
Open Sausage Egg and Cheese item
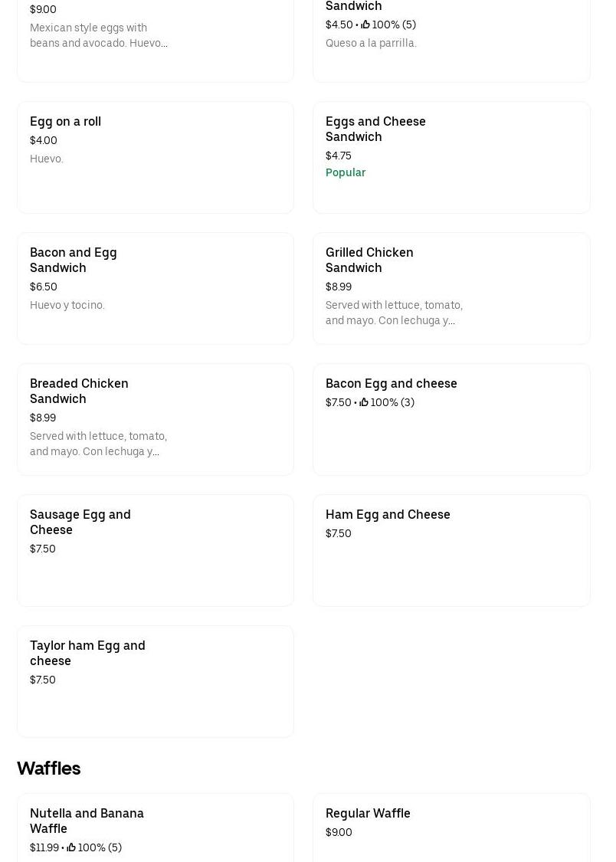[155, 550]
